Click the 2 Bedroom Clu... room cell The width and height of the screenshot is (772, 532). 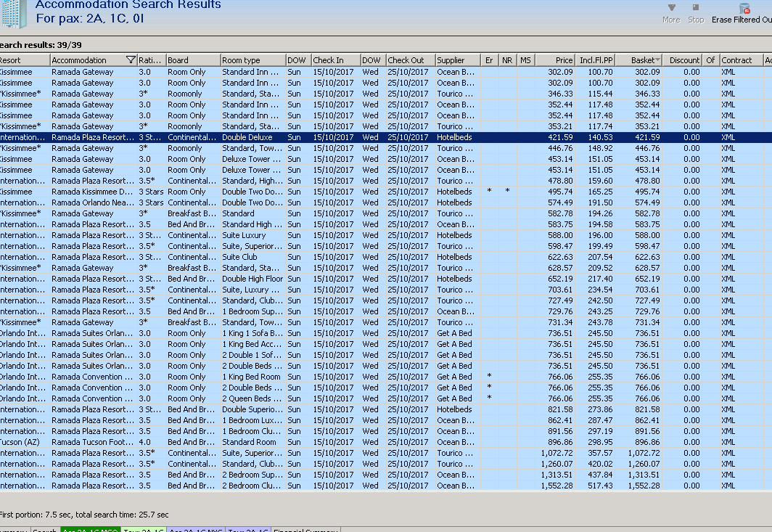click(x=252, y=486)
